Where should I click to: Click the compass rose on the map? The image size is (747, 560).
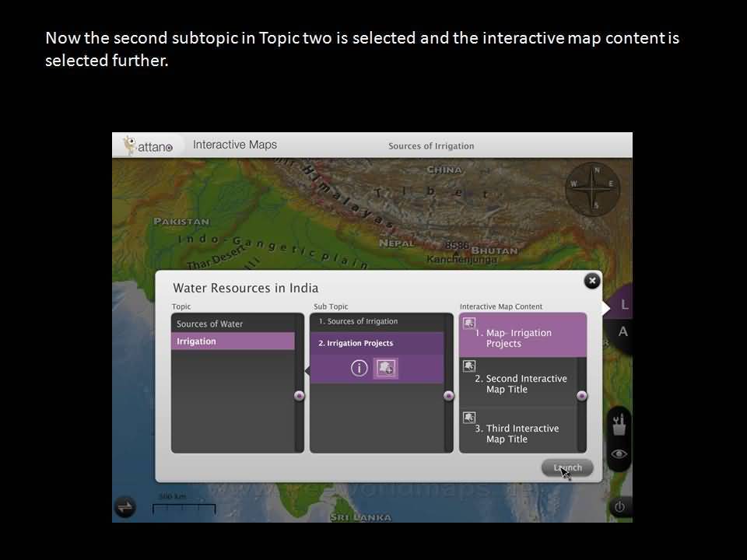[x=593, y=187]
